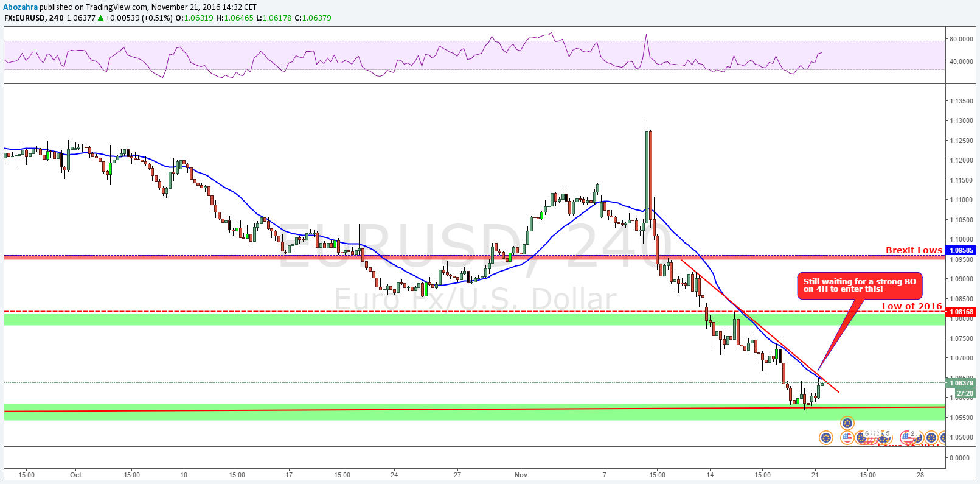The height and width of the screenshot is (484, 980).
Task: Click the 1.07000 price scale label
Action: (x=962, y=358)
